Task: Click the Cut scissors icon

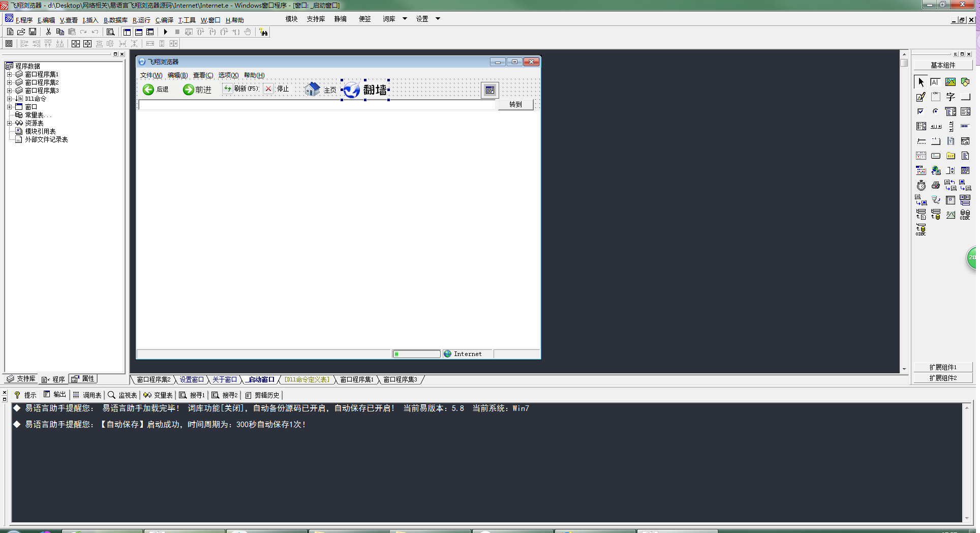Action: pos(48,32)
